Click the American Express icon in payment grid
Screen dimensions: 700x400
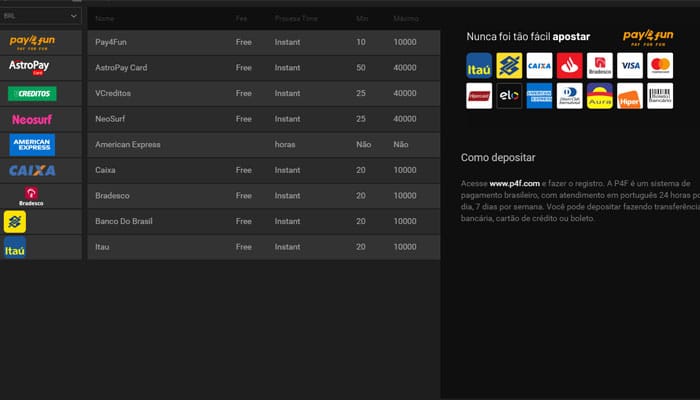pos(539,96)
